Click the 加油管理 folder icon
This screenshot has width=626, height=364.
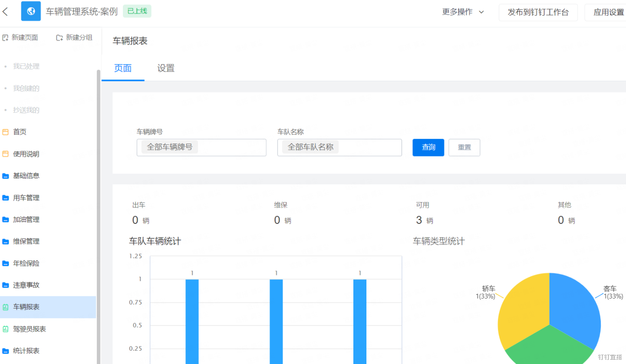click(x=6, y=220)
